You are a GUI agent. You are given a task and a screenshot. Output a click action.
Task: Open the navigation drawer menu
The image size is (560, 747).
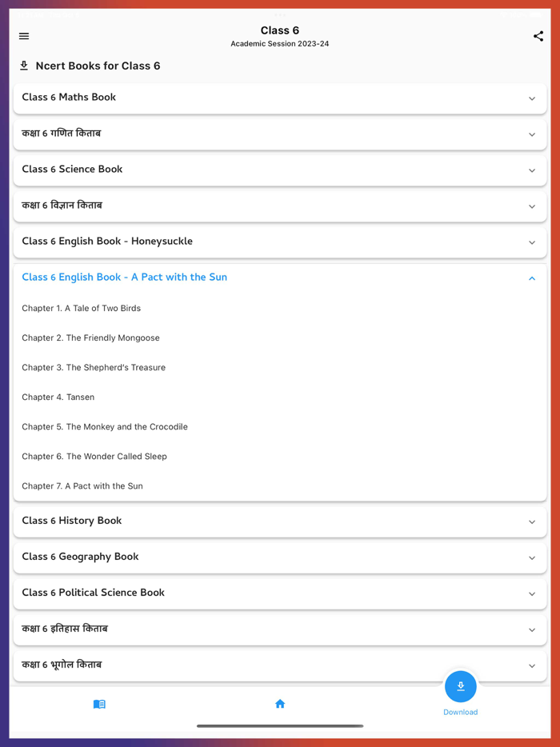[x=23, y=36]
